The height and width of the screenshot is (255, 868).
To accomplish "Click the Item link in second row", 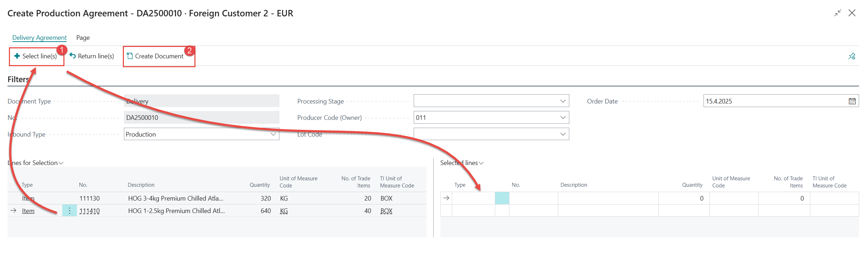I will click(x=28, y=211).
